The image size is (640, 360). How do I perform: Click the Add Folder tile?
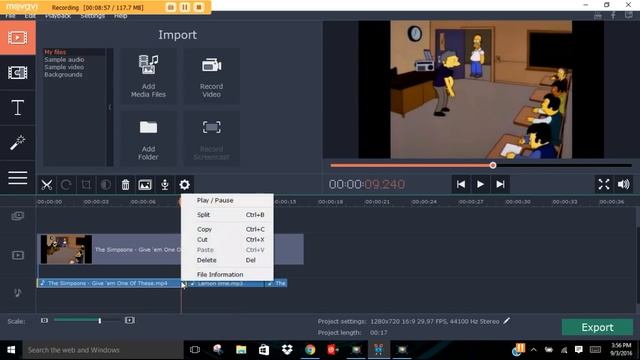click(x=148, y=139)
